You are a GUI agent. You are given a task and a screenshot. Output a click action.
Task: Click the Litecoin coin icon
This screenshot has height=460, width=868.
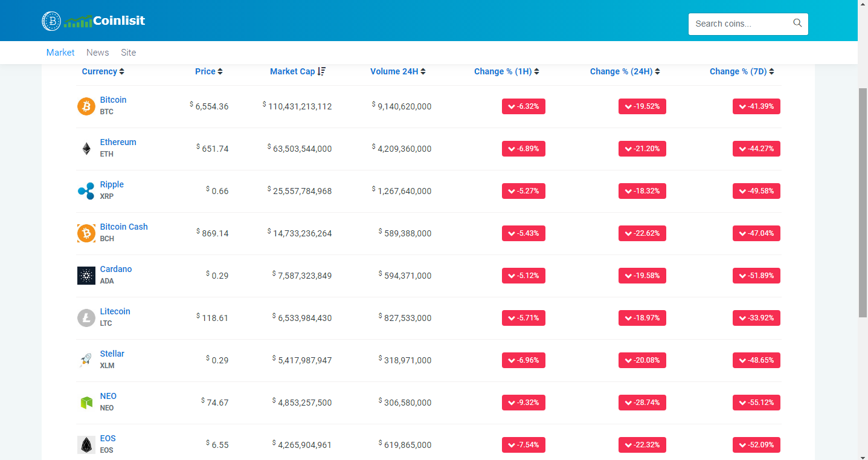point(86,318)
